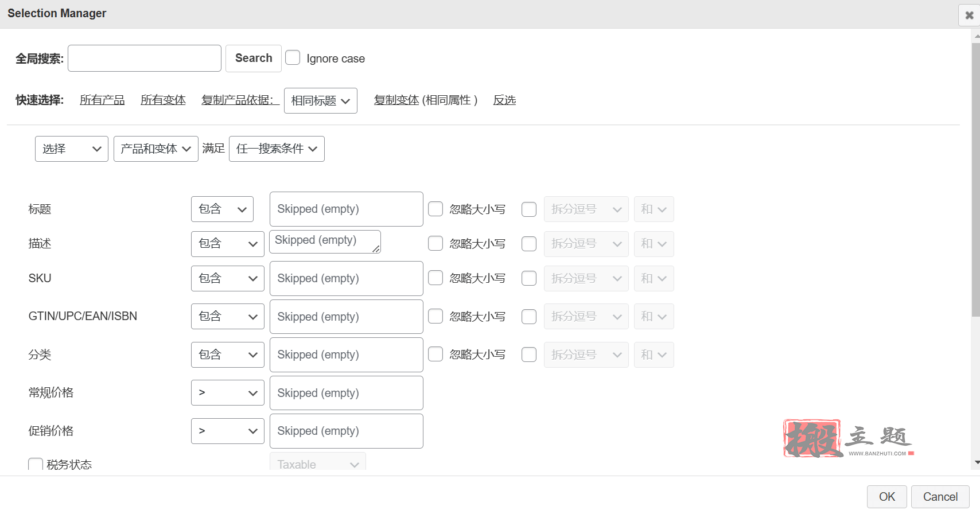Click the 促销价格 value input field
The width and height of the screenshot is (980, 518).
(347, 431)
